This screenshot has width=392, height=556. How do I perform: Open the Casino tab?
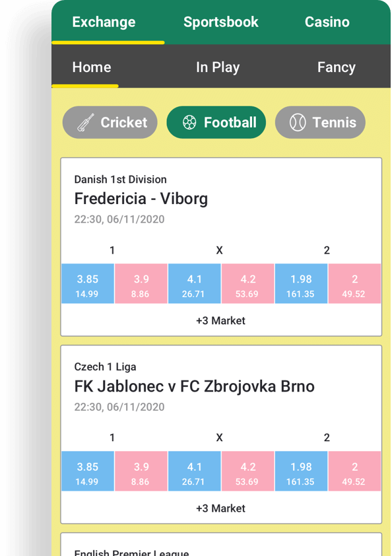pyautogui.click(x=327, y=22)
